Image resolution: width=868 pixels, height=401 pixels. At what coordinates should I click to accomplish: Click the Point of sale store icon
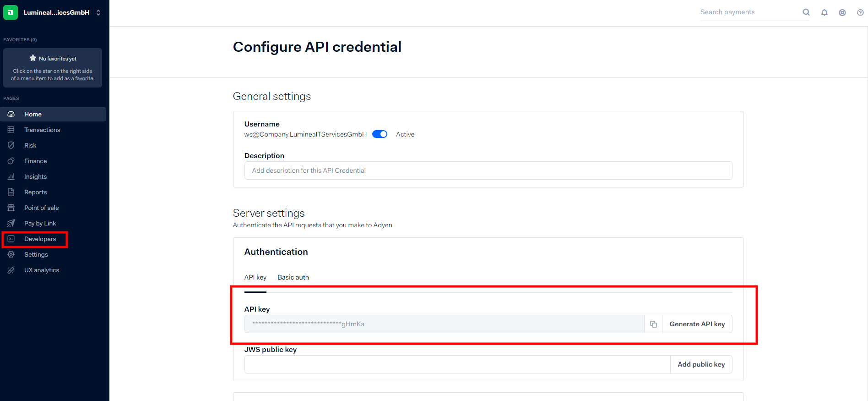11,208
